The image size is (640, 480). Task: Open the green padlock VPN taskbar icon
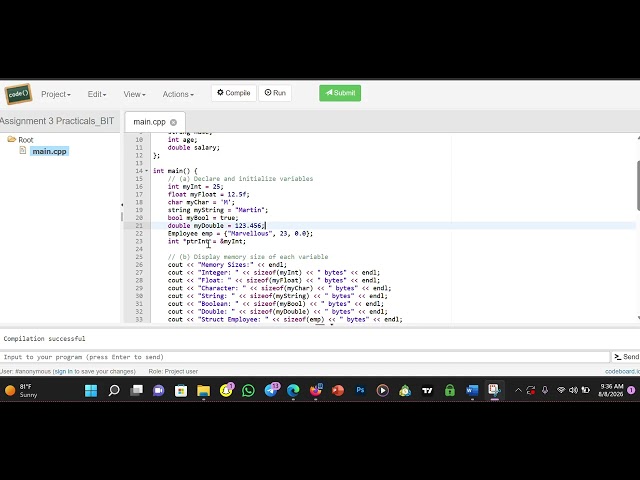click(x=450, y=391)
